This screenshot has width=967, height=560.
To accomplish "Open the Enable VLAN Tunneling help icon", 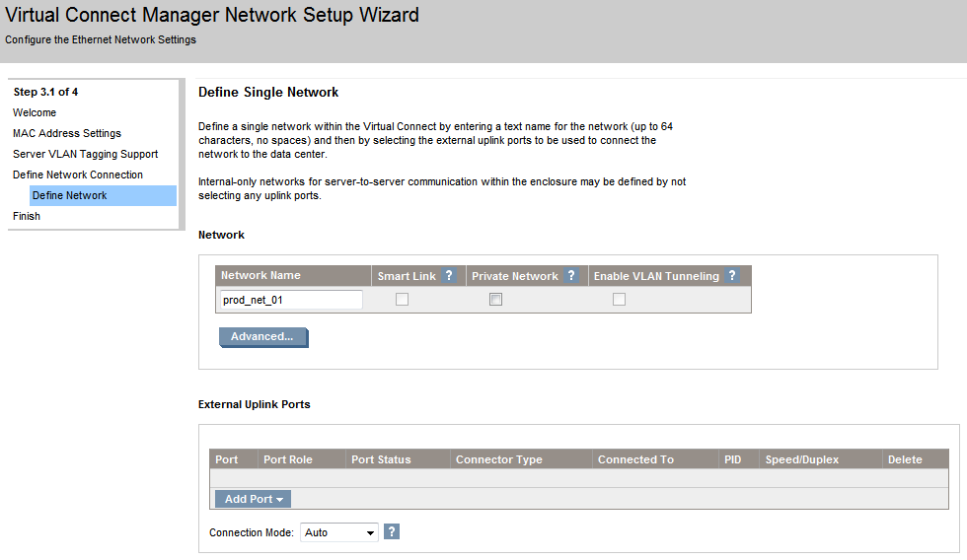I will click(x=731, y=276).
